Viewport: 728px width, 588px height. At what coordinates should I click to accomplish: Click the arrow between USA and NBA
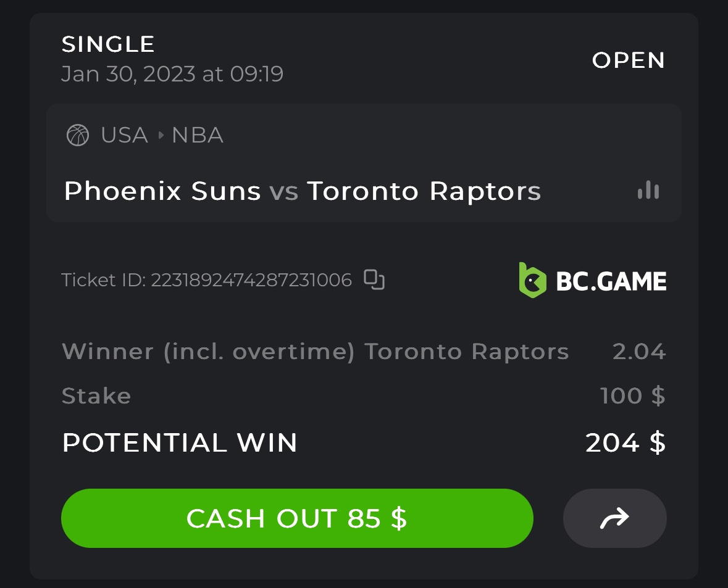tap(161, 135)
